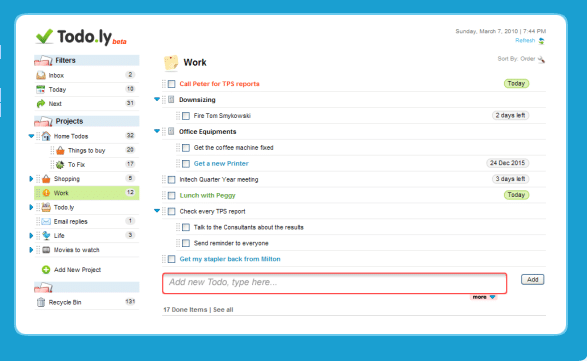Viewport: 587px width, 361px height.
Task: Grab the drag handle beside Lunch with Peggy
Action: 164,195
